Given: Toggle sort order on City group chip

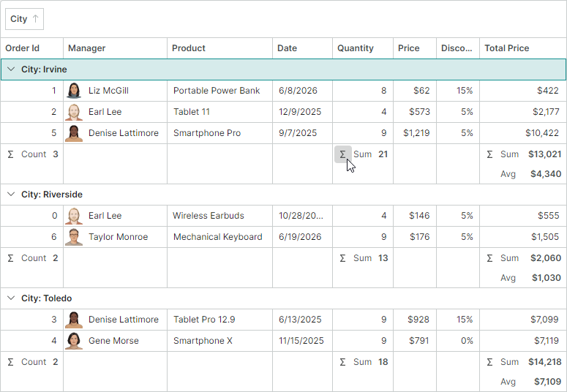Looking at the screenshot, I should tap(24, 19).
